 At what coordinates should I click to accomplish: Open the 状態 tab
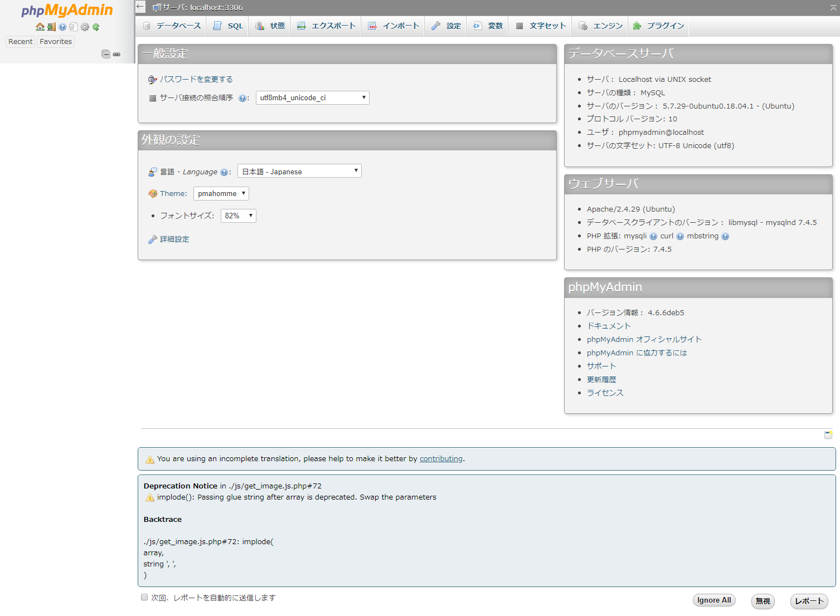tap(270, 26)
